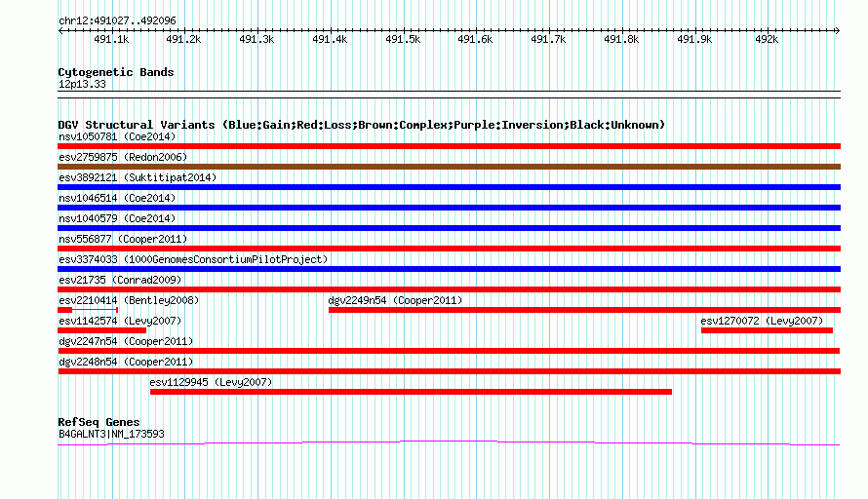Click the esv1129945 (Levy2007) label
The image size is (868, 499).
pyautogui.click(x=211, y=382)
